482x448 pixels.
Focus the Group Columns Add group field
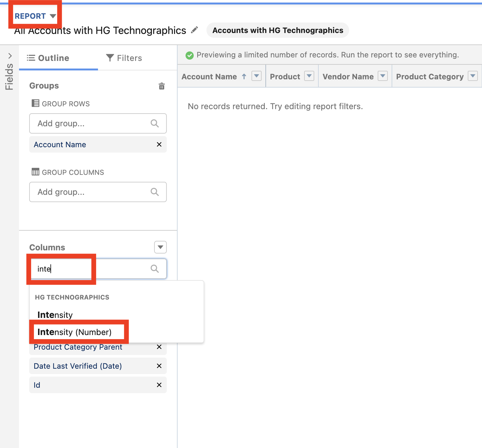tap(98, 192)
